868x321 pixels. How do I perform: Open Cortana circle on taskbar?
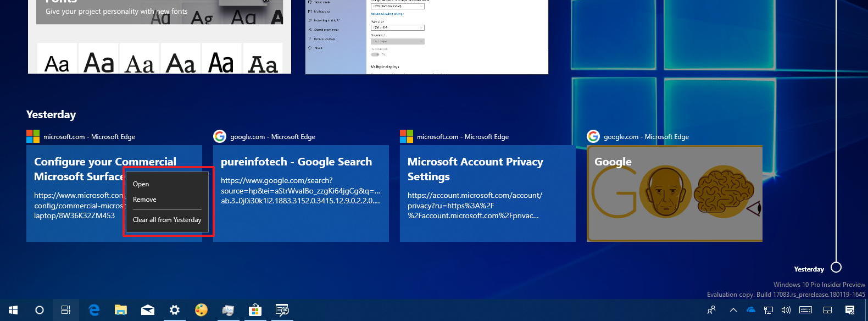tap(40, 310)
